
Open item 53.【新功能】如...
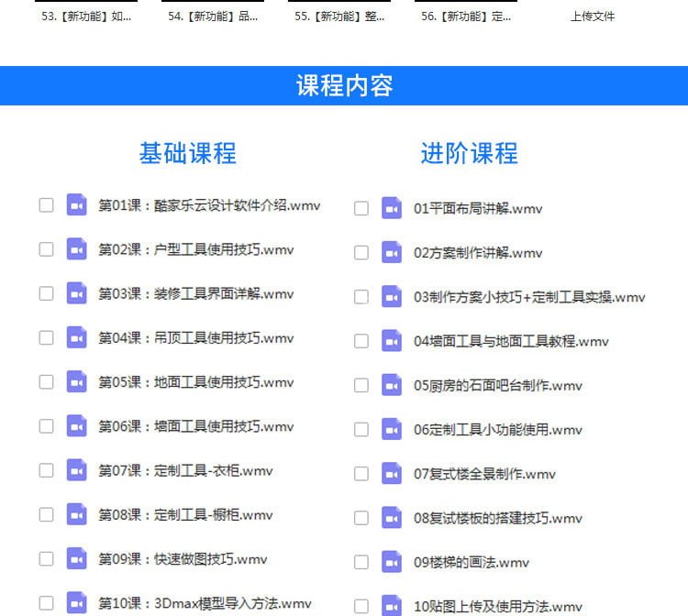(86, 16)
